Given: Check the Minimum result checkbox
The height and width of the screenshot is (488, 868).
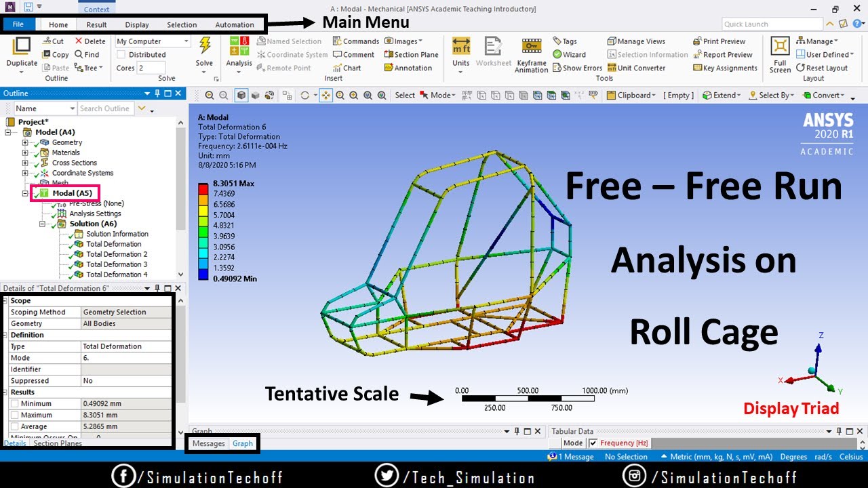Looking at the screenshot, I should click(15, 404).
